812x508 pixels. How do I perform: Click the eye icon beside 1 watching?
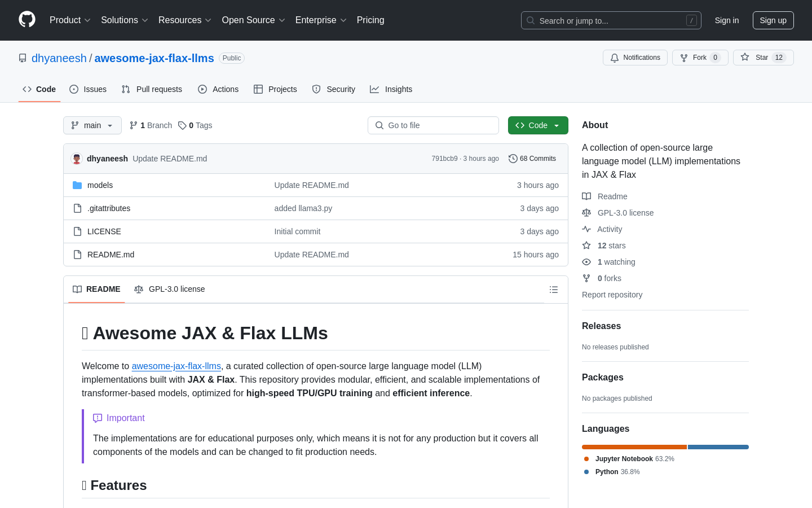pos(586,262)
